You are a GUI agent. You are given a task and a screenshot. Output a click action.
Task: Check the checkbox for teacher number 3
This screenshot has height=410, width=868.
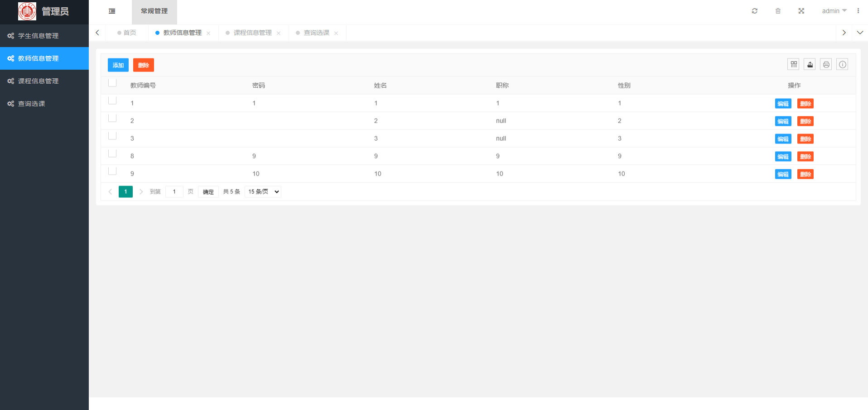(112, 136)
